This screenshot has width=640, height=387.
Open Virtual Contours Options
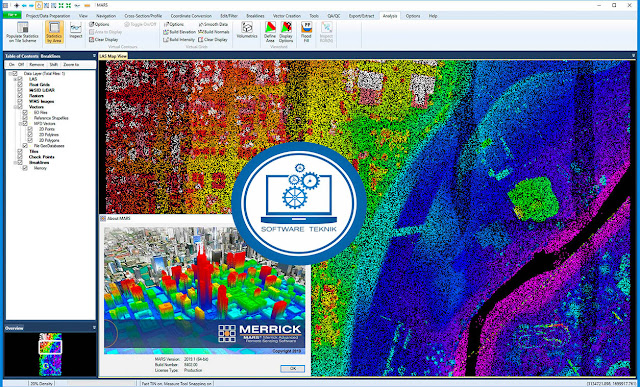[99, 24]
